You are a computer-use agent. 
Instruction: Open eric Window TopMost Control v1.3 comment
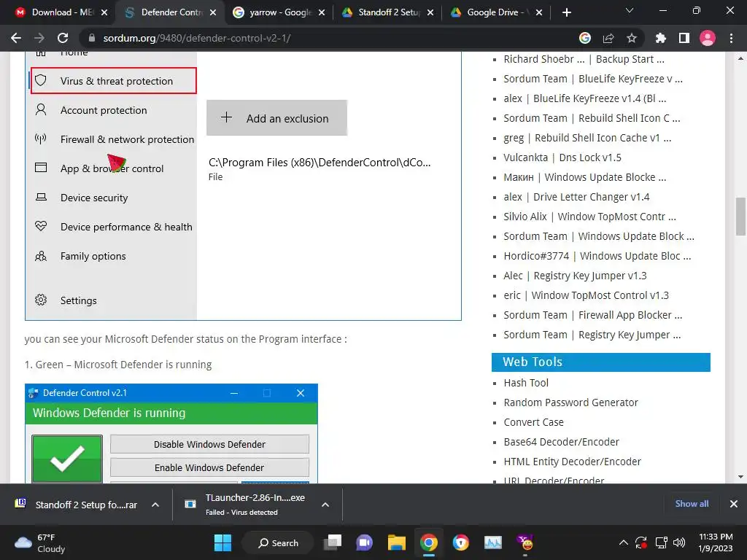(x=586, y=295)
